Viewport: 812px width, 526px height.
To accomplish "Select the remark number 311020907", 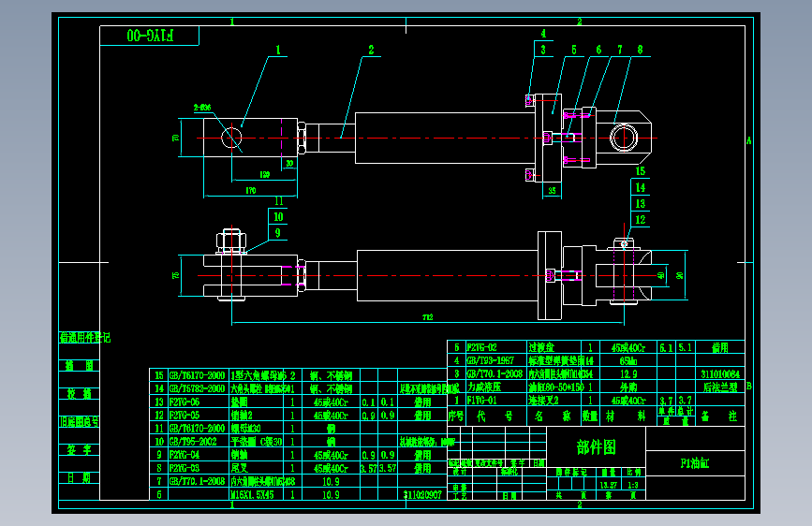I will [x=422, y=494].
